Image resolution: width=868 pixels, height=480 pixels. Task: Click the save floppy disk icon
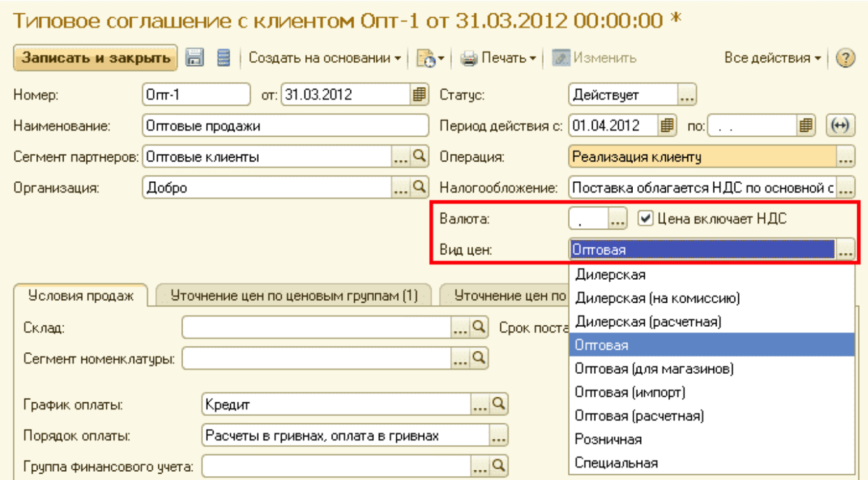point(193,58)
